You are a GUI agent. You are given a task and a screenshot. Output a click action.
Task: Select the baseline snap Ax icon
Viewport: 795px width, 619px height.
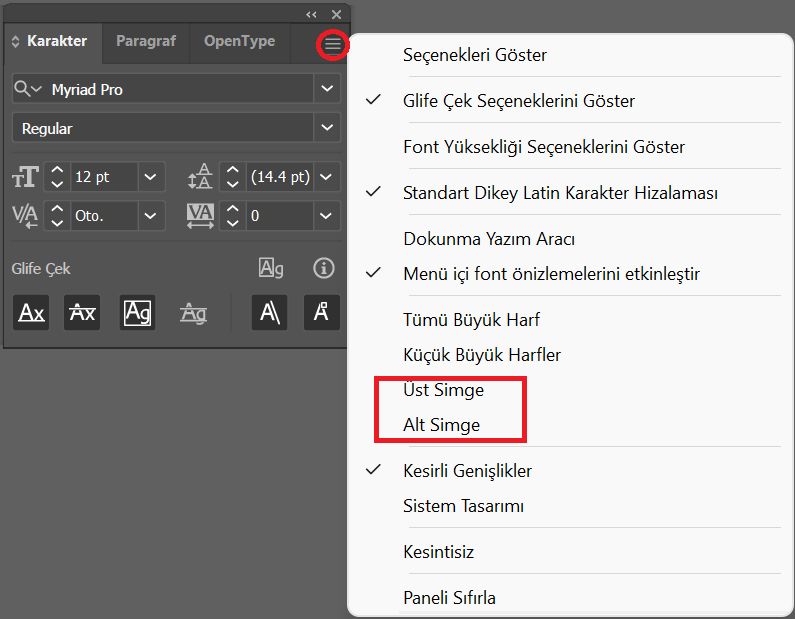(x=31, y=312)
